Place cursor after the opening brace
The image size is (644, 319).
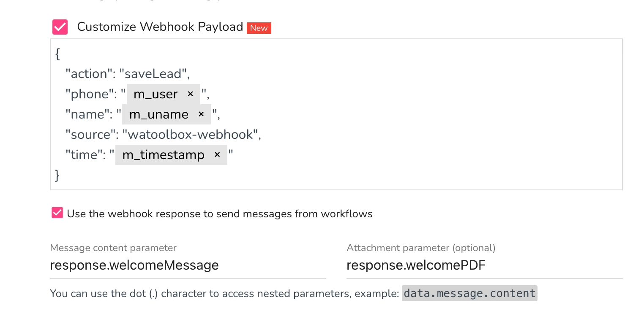pyautogui.click(x=60, y=54)
